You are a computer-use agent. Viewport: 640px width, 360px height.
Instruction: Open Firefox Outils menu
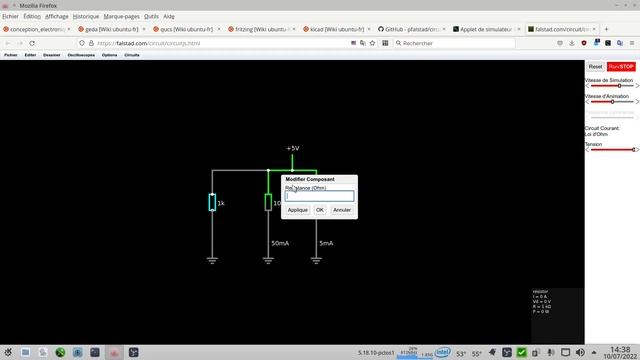(x=151, y=16)
